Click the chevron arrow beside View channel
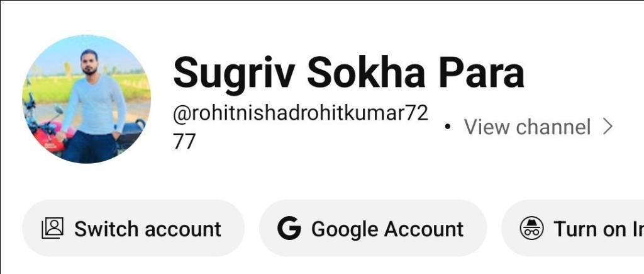 coord(608,127)
